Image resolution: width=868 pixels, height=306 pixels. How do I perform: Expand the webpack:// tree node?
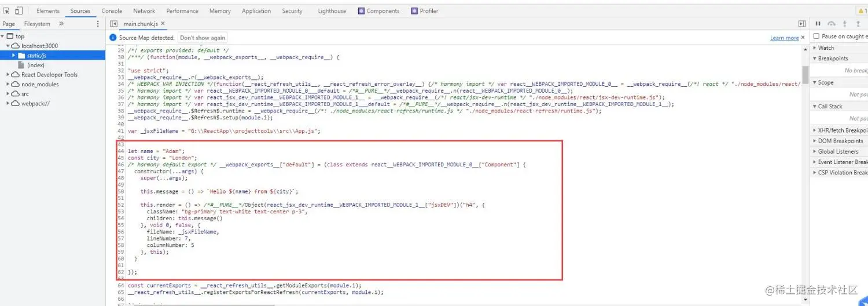[x=9, y=103]
